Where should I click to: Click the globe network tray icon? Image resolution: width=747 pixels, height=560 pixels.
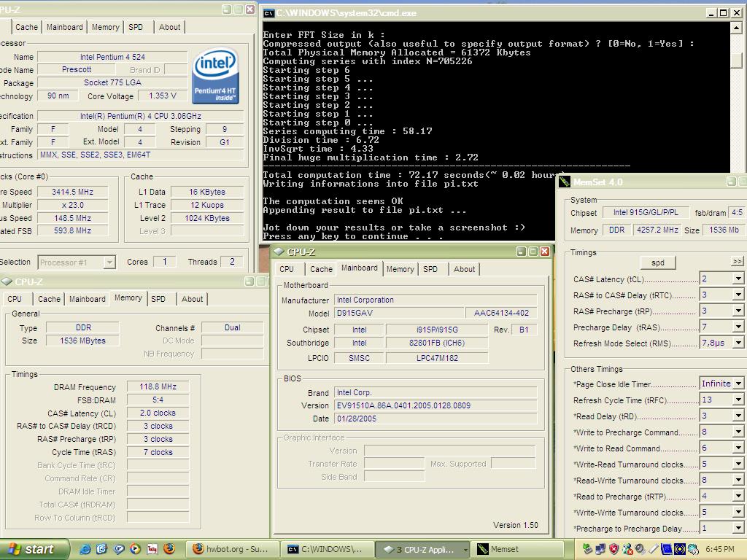pyautogui.click(x=693, y=549)
